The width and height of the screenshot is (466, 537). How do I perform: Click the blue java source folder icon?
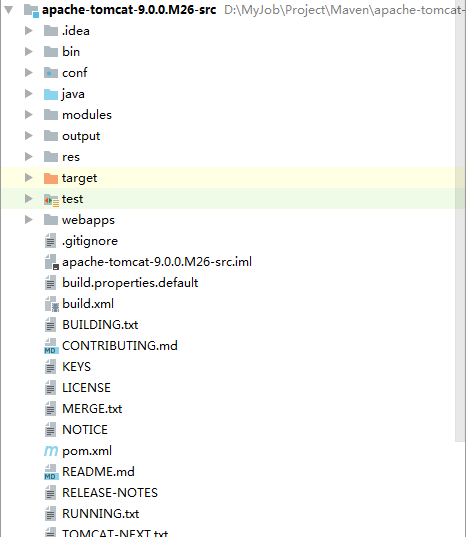[x=51, y=94]
